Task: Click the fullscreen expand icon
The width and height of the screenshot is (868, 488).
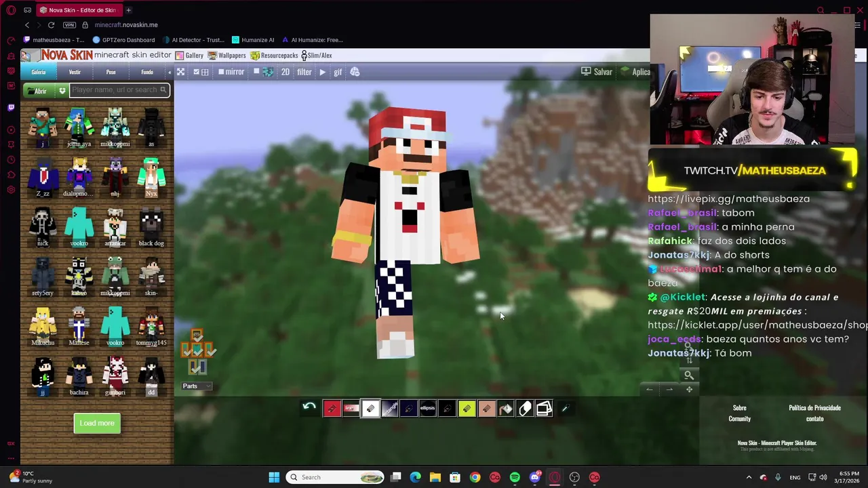Action: (x=180, y=72)
